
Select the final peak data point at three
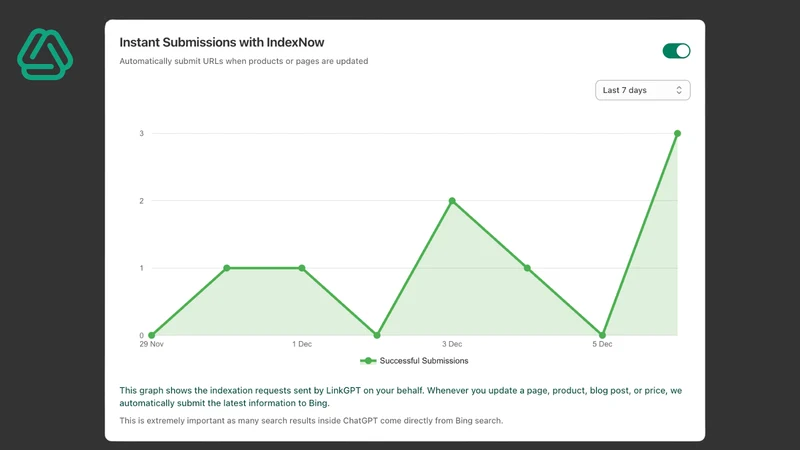677,134
